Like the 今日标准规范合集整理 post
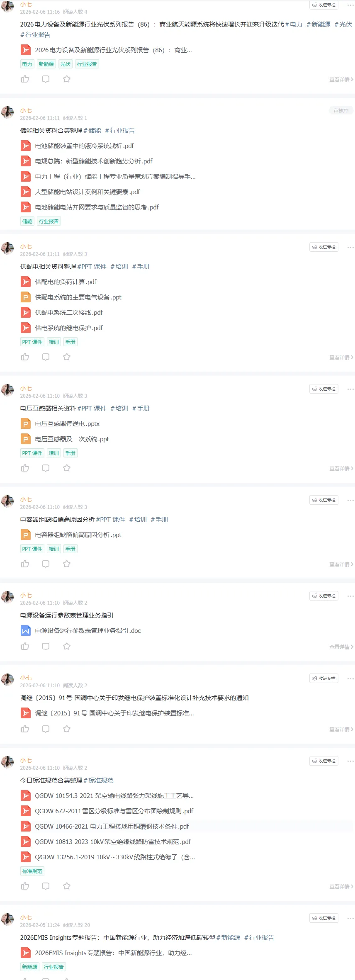Image resolution: width=355 pixels, height=980 pixels. [25, 886]
